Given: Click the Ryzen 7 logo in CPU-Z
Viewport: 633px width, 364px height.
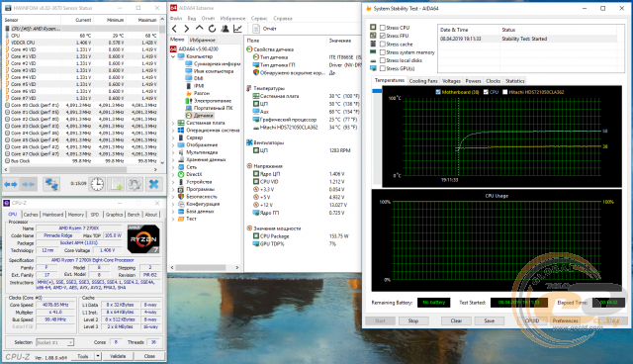Looking at the screenshot, I should (143, 239).
